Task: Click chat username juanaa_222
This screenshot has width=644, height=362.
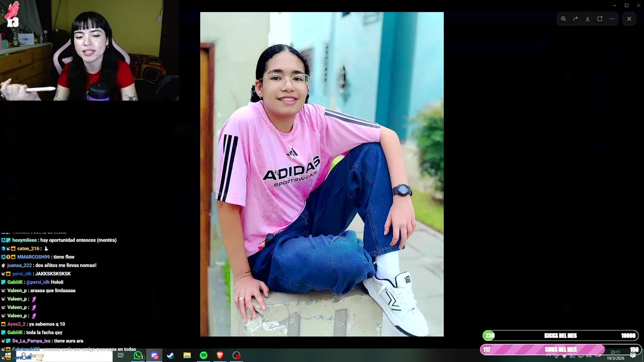Action: coord(19,265)
